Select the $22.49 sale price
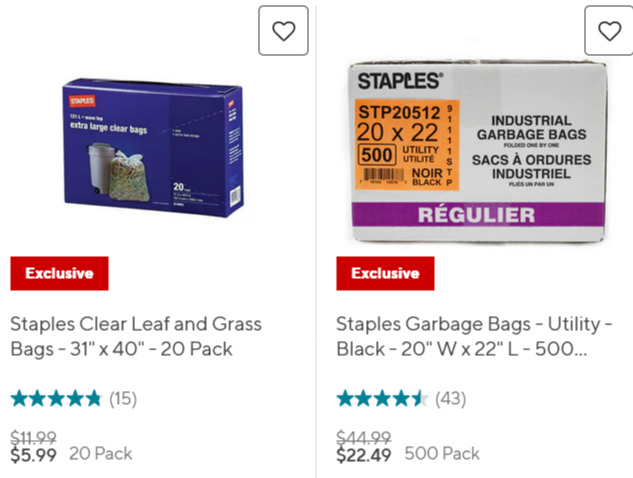 [x=364, y=455]
